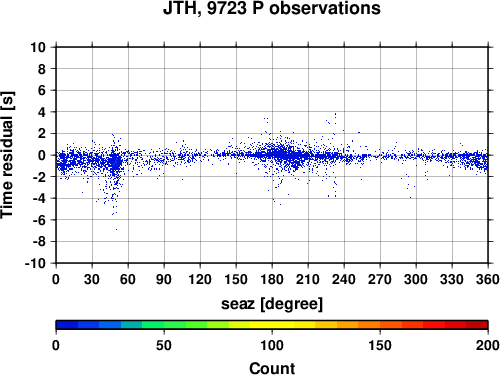This screenshot has height=375, width=500.
Task: Click the dense data cluster near seaz 50
Action: (116, 163)
